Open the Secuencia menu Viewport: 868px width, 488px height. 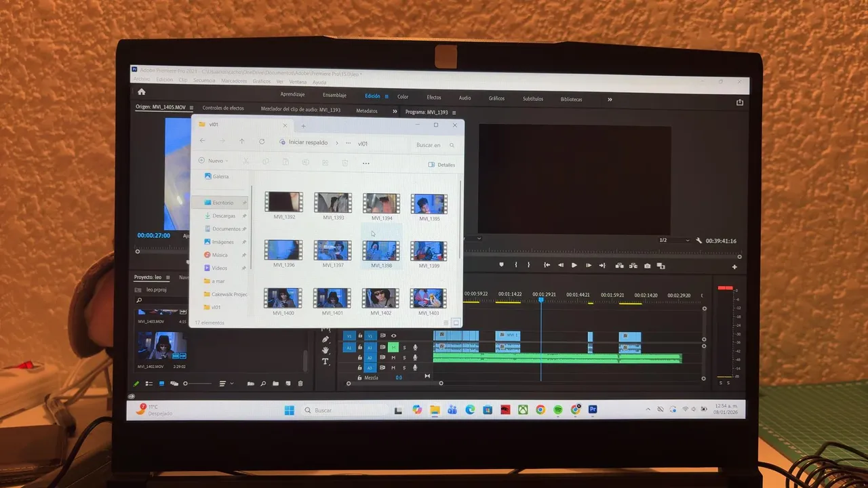tap(204, 80)
